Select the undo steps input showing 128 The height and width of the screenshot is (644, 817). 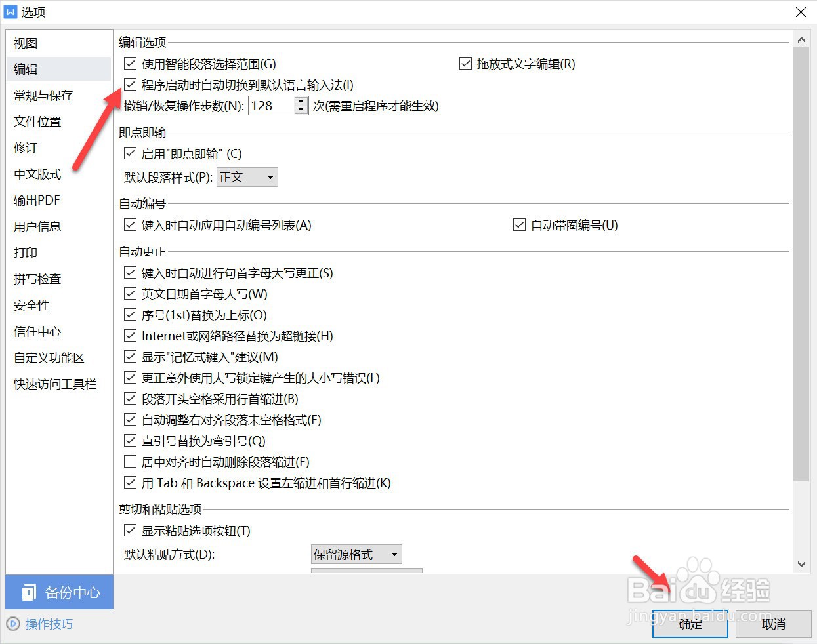pyautogui.click(x=270, y=106)
